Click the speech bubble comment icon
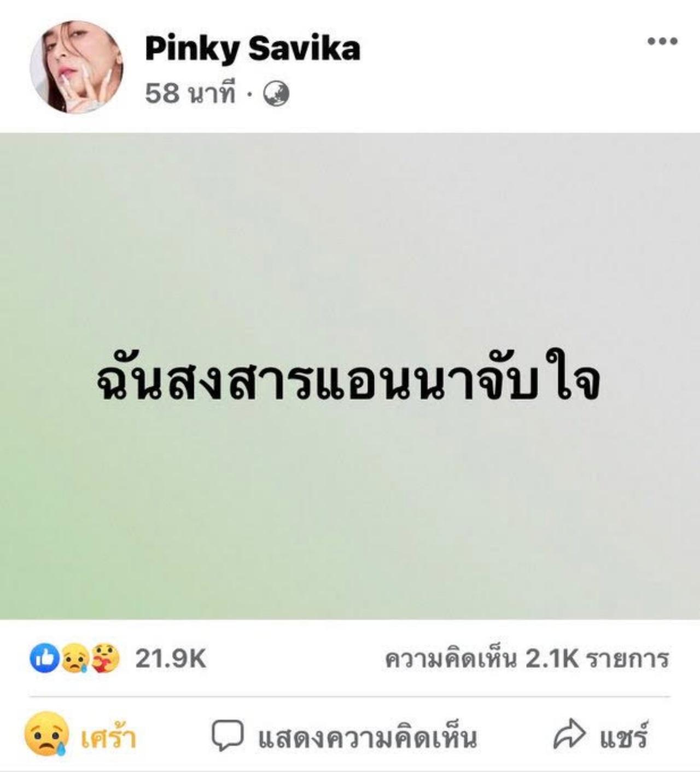The width and height of the screenshot is (700, 772). point(227,736)
